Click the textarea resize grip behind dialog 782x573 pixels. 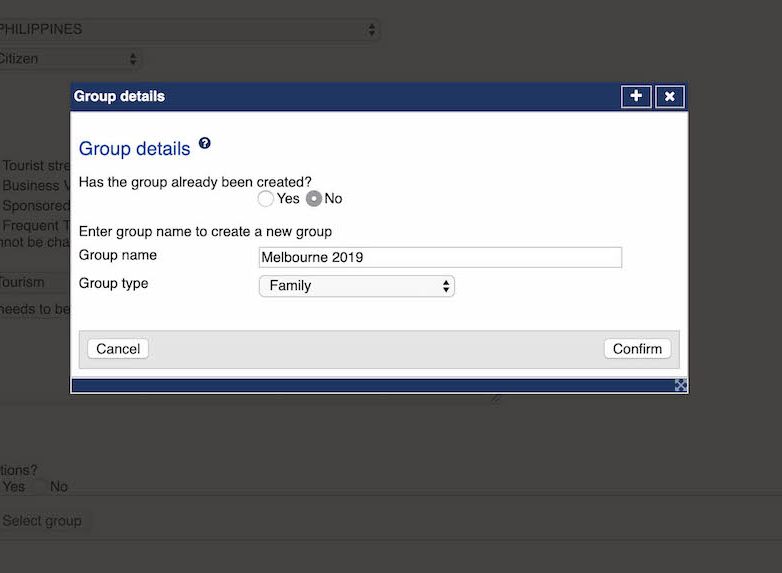pos(494,399)
